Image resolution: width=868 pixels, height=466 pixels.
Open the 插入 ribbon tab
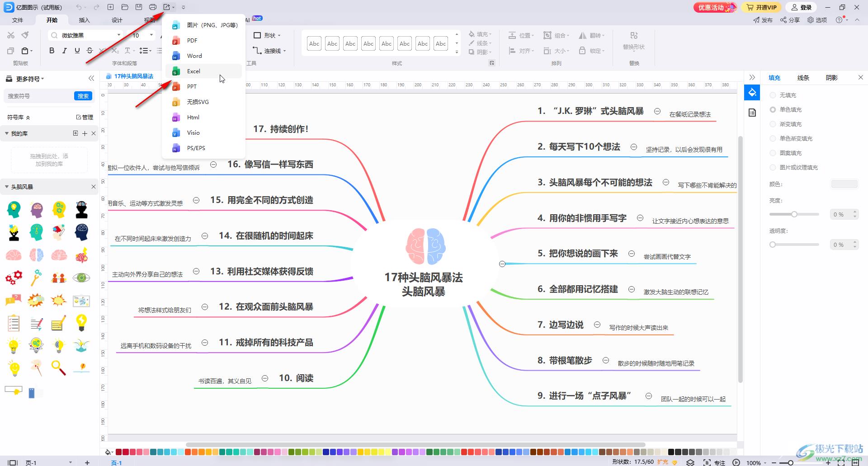coord(85,20)
